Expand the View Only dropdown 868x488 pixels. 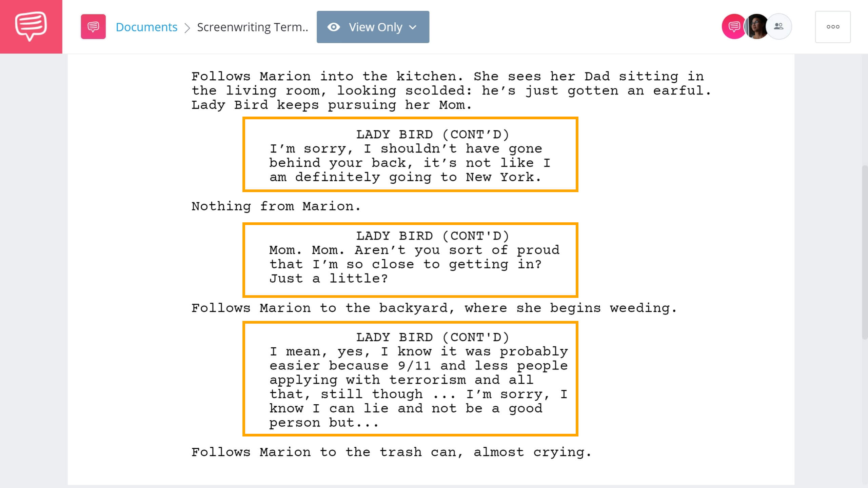click(x=413, y=26)
